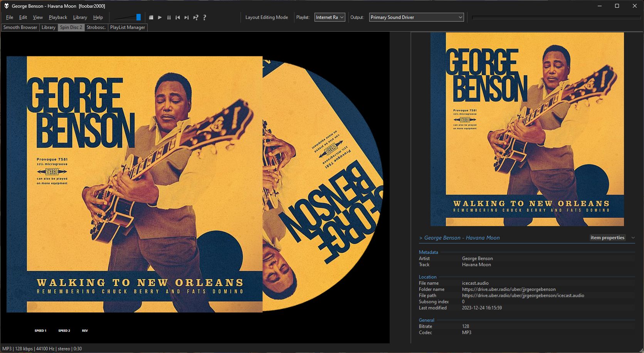Screen dimensions: 644x353
Task: Select the Track value Havana Moon
Action: tap(476, 265)
